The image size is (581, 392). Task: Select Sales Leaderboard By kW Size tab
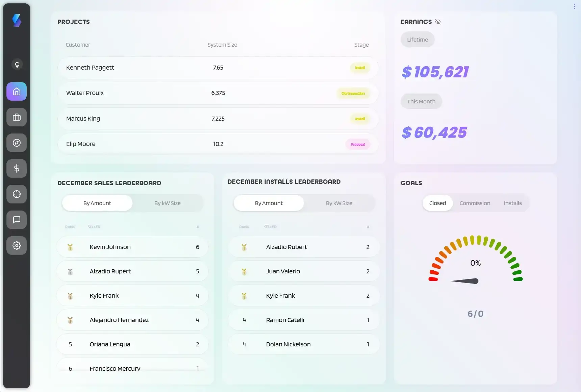168,203
